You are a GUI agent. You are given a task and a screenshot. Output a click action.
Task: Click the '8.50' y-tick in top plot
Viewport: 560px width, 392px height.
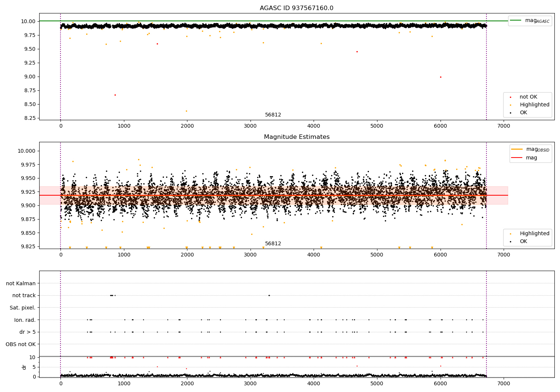pos(29,105)
